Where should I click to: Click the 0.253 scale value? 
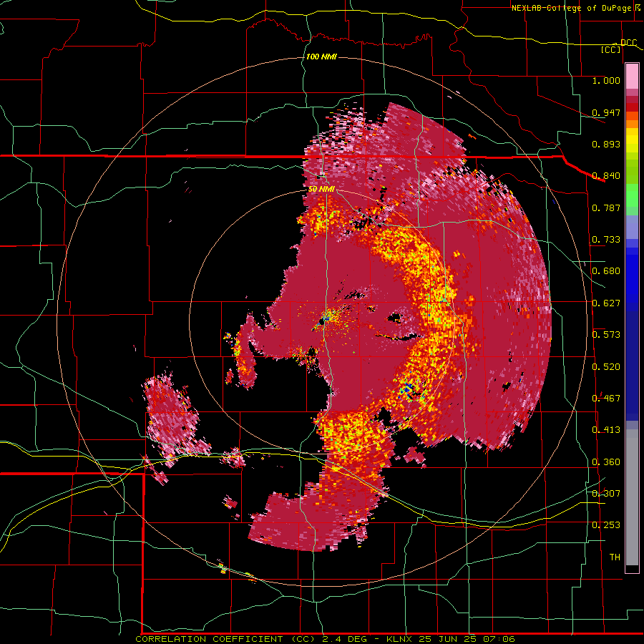606,525
